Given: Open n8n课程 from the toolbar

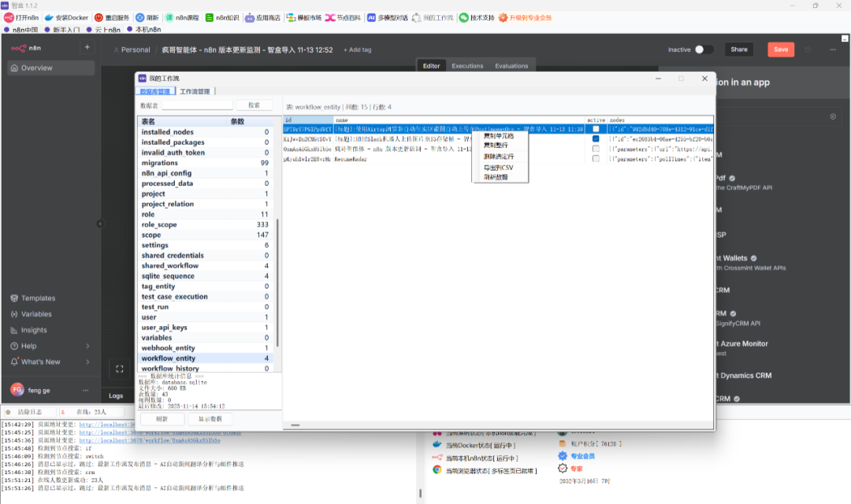Looking at the screenshot, I should pyautogui.click(x=182, y=17).
